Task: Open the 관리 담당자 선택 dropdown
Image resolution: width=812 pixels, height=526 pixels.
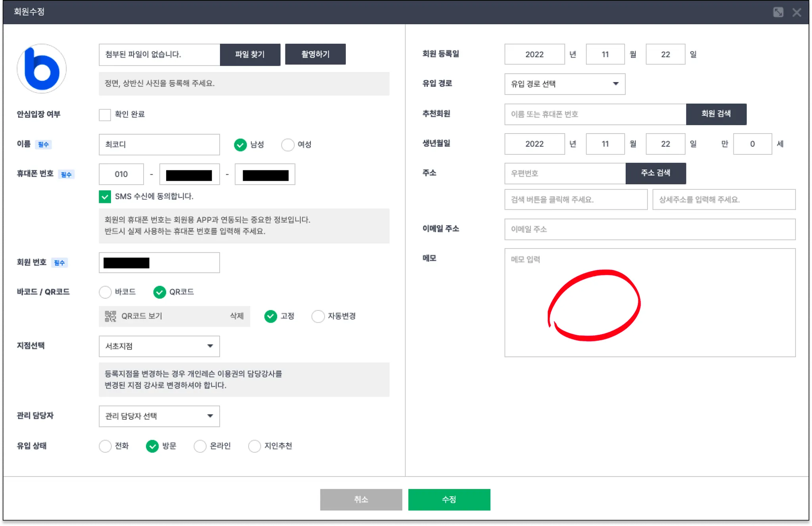Action: (x=159, y=416)
